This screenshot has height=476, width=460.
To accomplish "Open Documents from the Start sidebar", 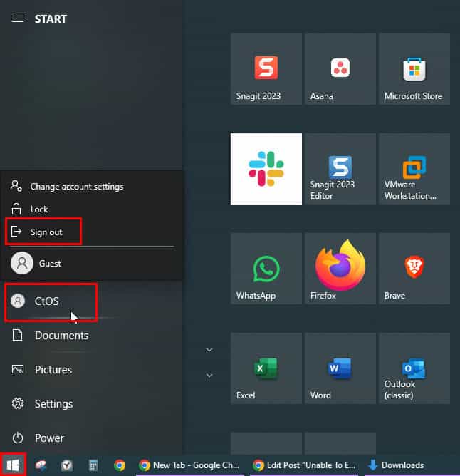I will (x=91, y=336).
